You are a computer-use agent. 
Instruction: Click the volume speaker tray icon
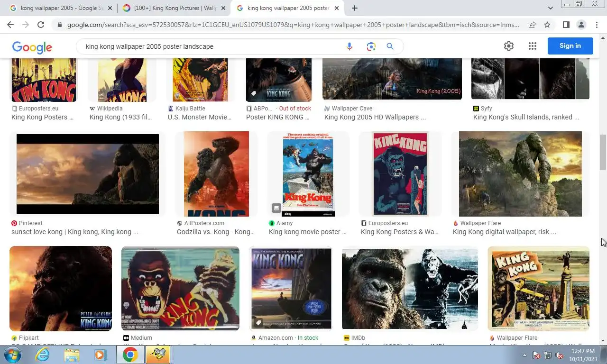click(559, 355)
